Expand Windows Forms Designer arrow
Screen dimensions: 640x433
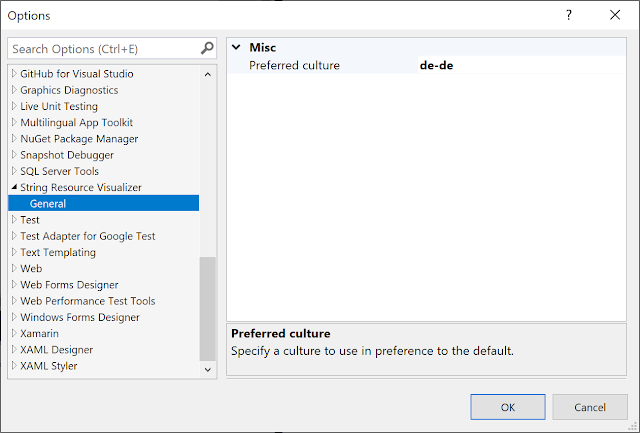click(x=14, y=317)
